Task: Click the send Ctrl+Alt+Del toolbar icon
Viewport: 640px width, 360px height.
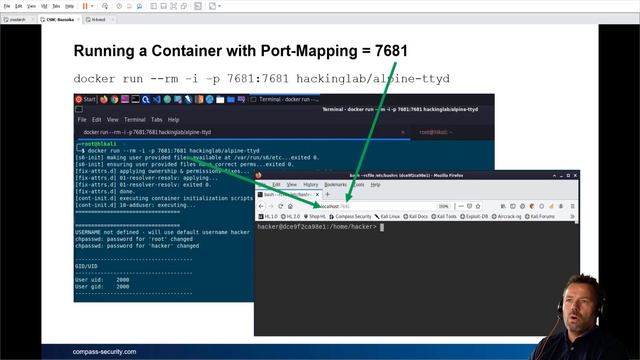Action: point(105,6)
